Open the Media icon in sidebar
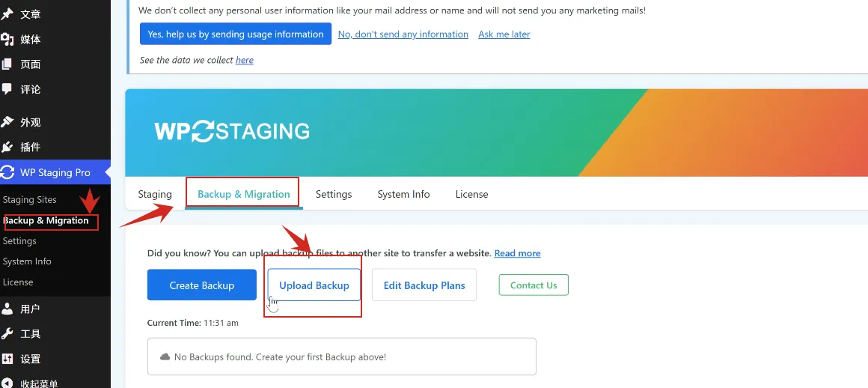This screenshot has width=868, height=388. [7, 40]
